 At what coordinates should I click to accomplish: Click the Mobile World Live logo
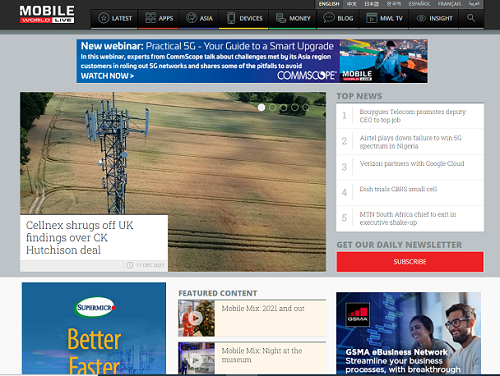coord(47,15)
